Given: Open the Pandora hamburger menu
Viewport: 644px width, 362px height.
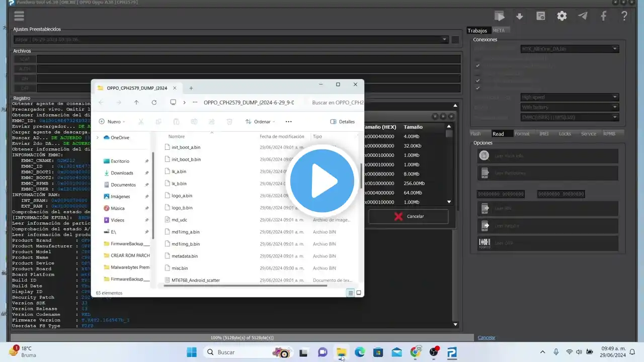Looking at the screenshot, I should tap(19, 16).
